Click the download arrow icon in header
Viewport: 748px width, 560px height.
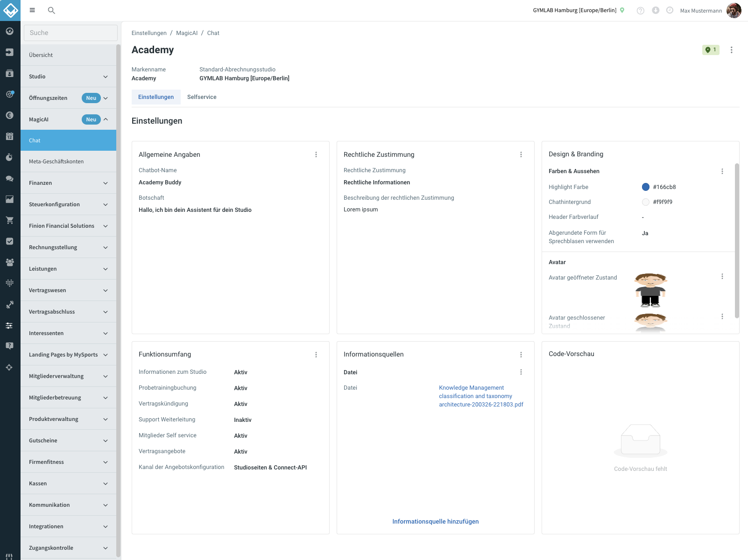(x=656, y=10)
